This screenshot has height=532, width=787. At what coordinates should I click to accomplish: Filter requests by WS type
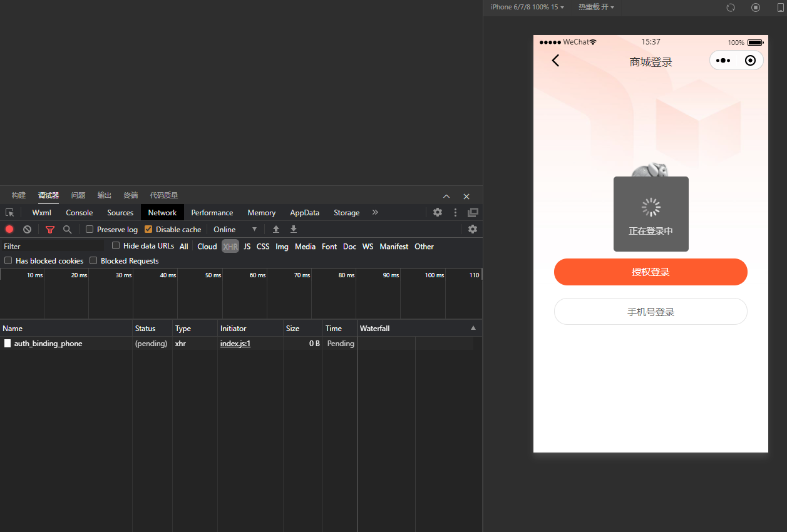[x=368, y=247]
